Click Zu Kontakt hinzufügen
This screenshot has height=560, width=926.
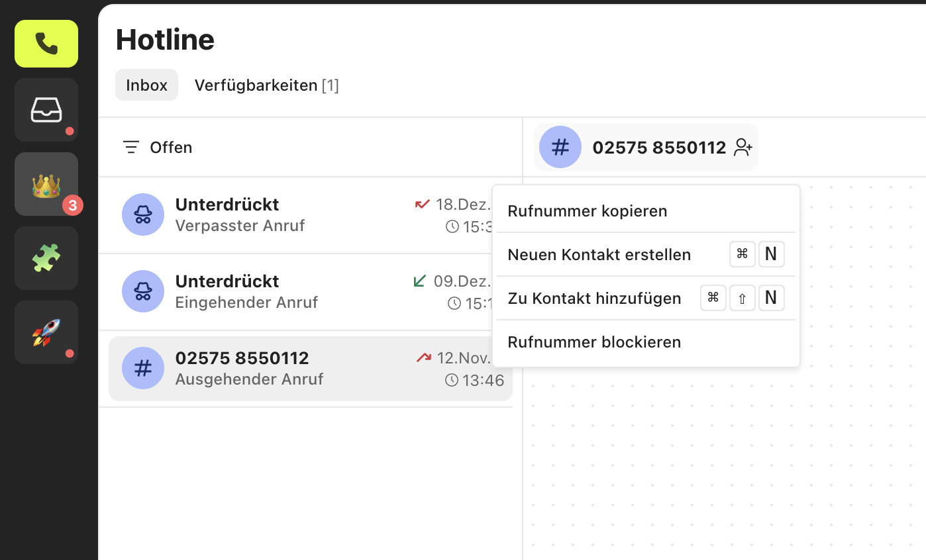point(594,298)
